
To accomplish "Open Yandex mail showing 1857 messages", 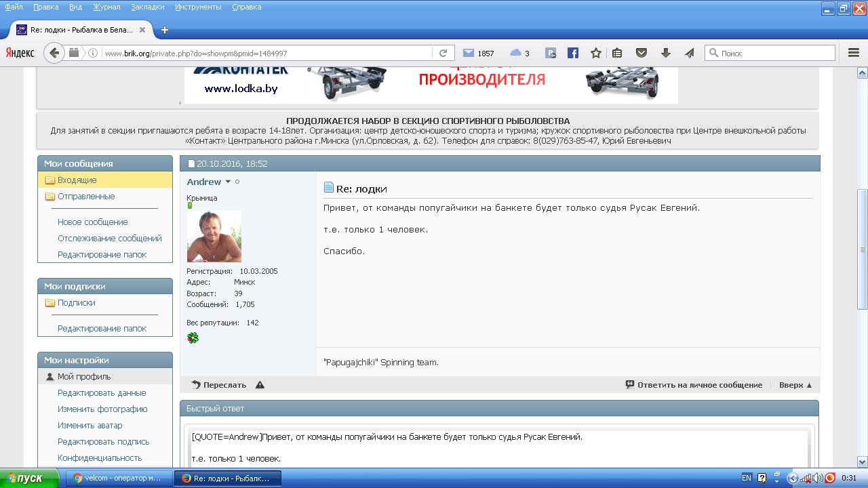I will [478, 53].
